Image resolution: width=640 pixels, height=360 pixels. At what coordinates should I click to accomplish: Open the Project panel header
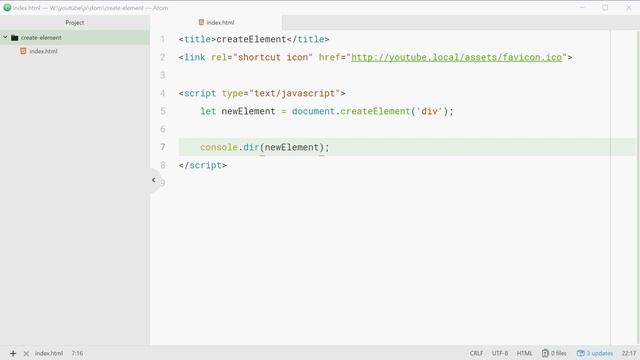tap(75, 22)
